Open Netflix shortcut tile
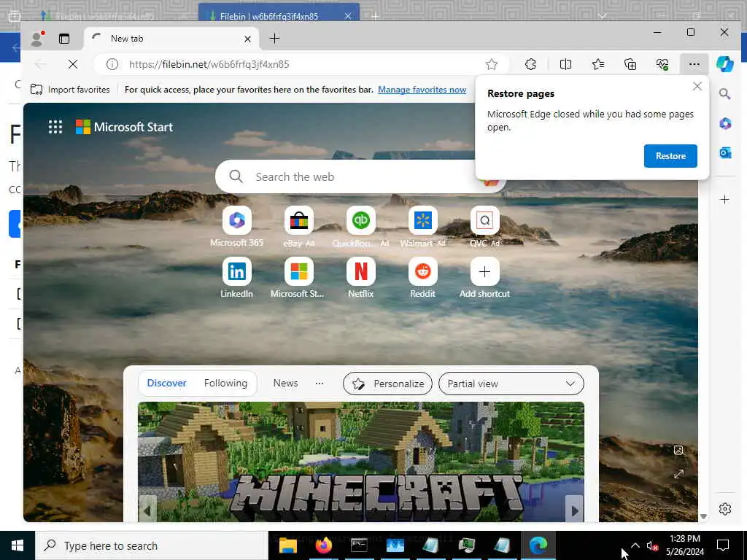Image resolution: width=747 pixels, height=560 pixels. [x=360, y=278]
